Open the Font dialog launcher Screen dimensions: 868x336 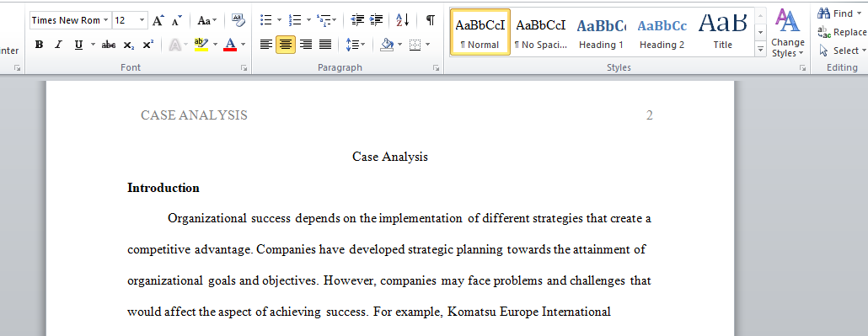[x=244, y=68]
